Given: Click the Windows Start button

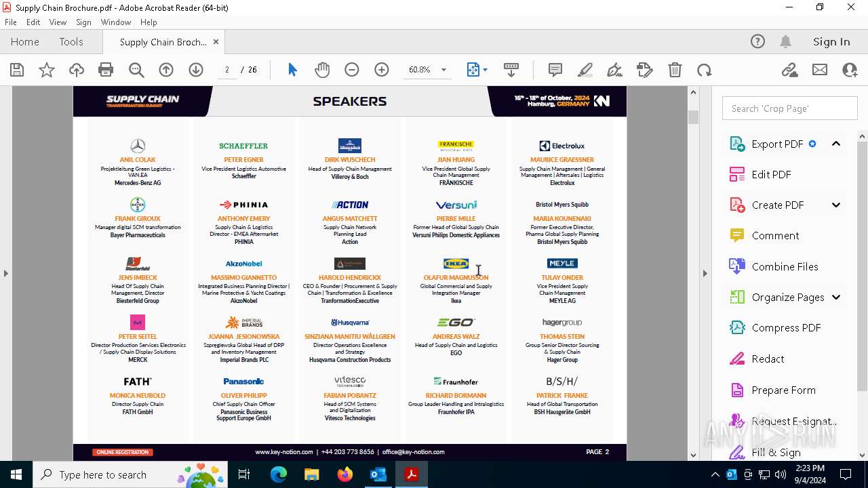Looking at the screenshot, I should [x=16, y=474].
